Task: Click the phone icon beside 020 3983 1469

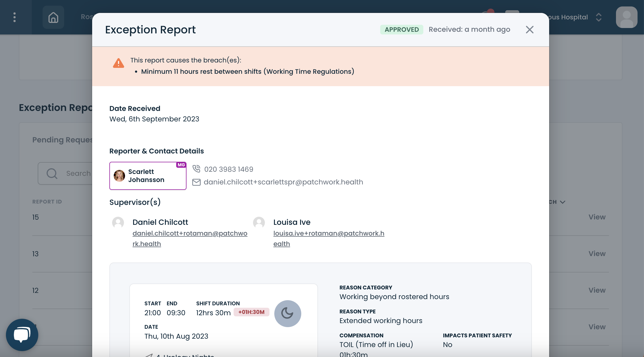Action: [x=196, y=169]
